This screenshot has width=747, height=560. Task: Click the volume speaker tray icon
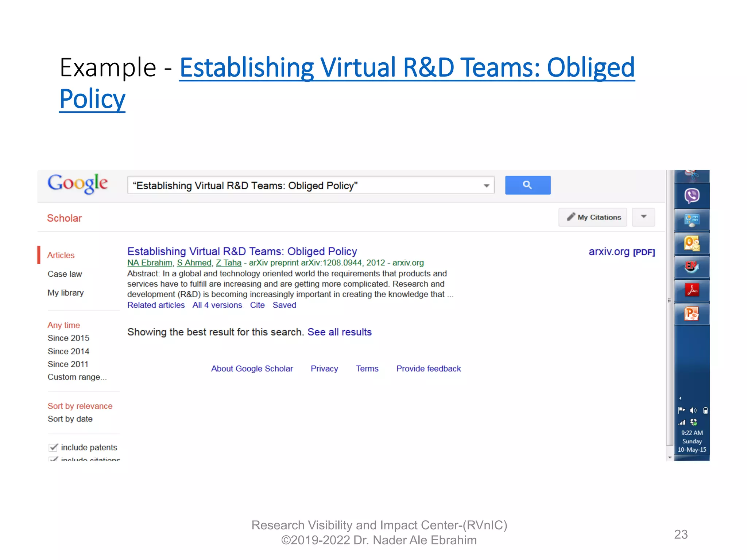pyautogui.click(x=693, y=410)
